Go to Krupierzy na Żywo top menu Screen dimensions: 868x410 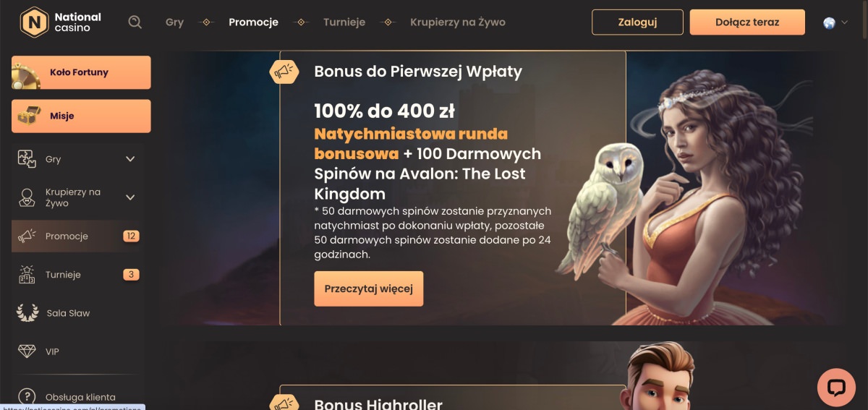point(458,22)
